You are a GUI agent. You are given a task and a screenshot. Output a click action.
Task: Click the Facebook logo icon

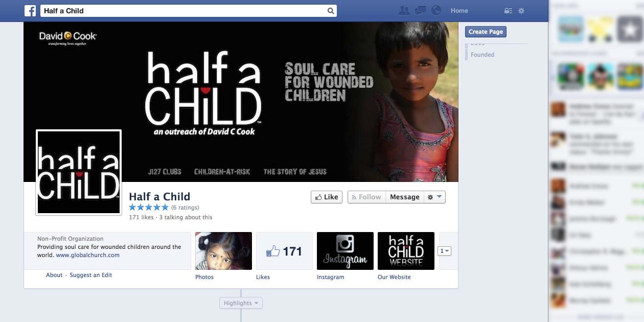point(30,11)
